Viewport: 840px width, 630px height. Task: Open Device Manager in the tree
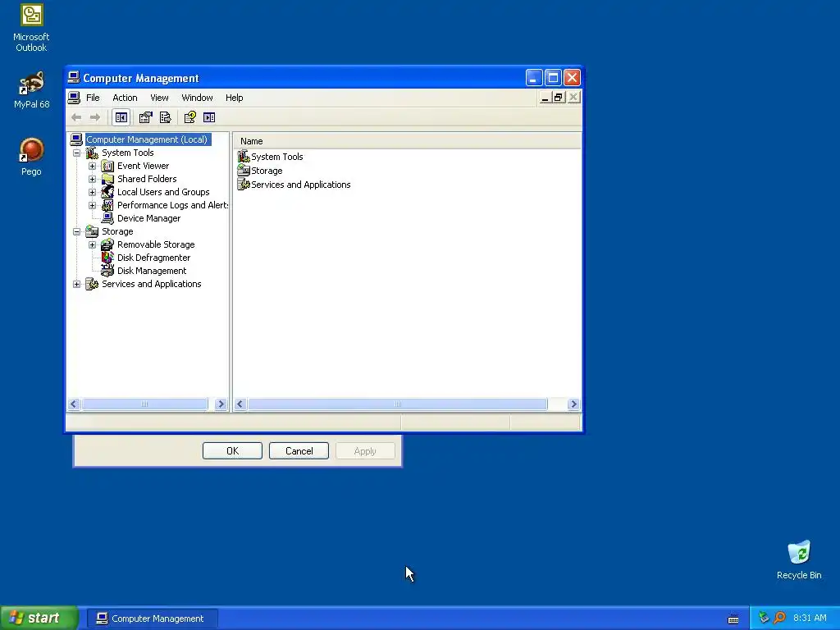click(149, 218)
